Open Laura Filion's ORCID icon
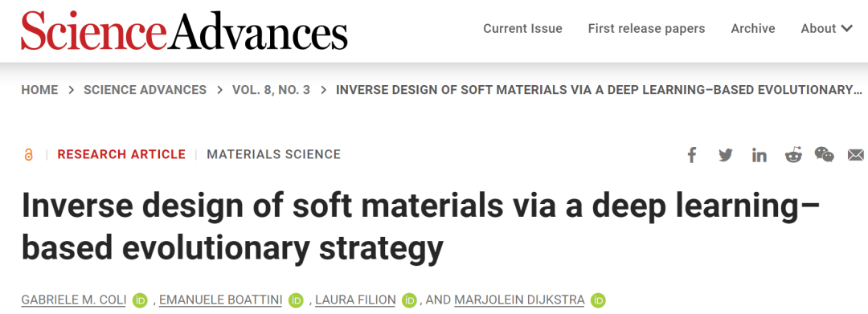This screenshot has height=314, width=868. click(409, 300)
